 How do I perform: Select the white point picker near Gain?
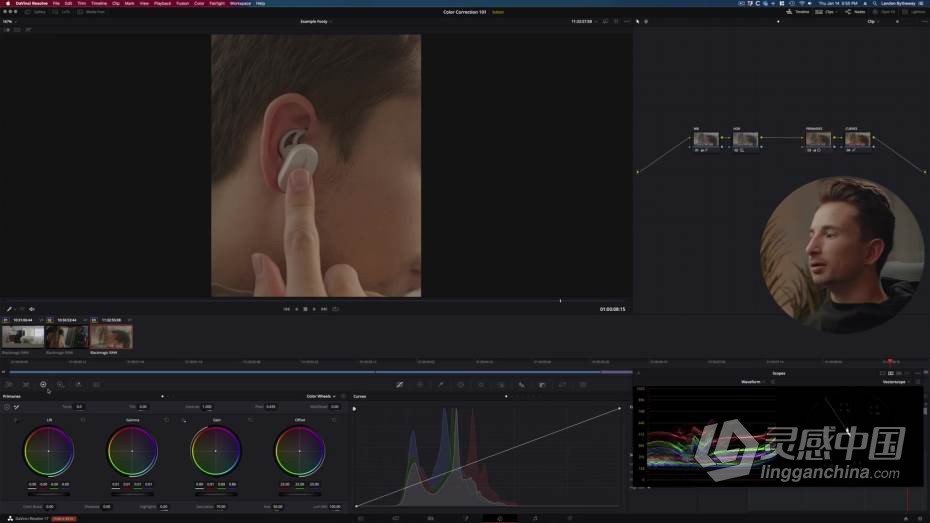click(x=183, y=420)
